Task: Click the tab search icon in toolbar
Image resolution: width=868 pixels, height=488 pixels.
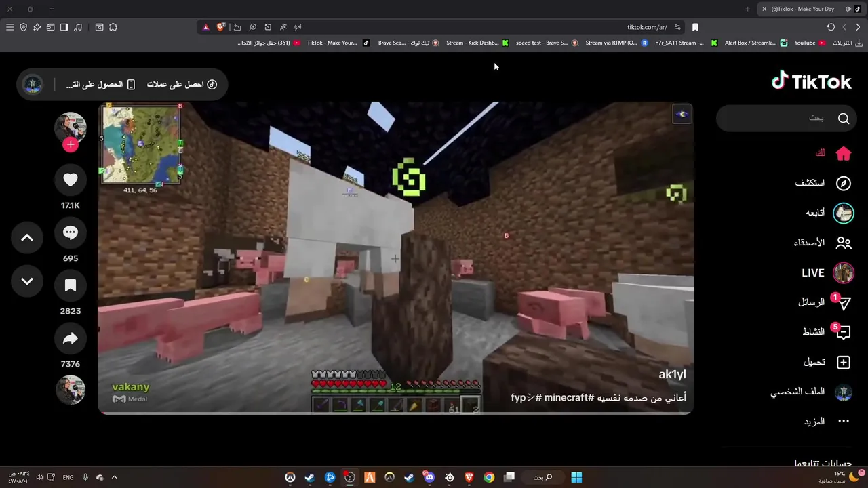Action: tap(99, 27)
